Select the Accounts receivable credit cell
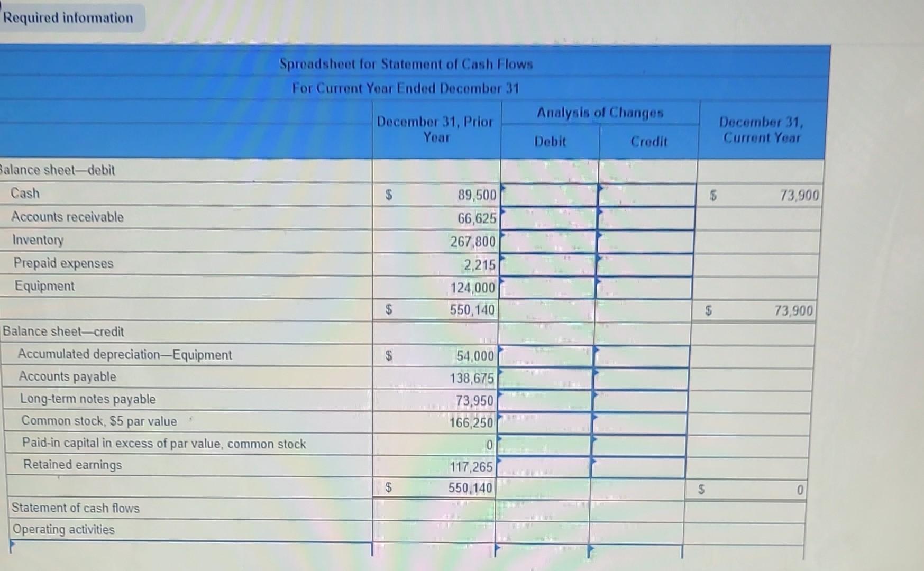 (x=646, y=218)
